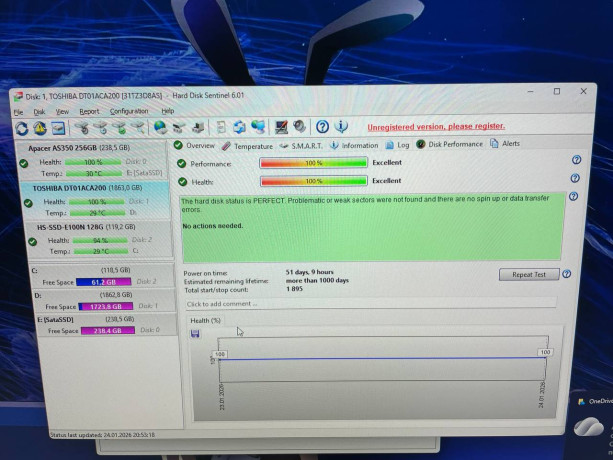This screenshot has height=460, width=613.
Task: Select the C: partition entry
Action: [102, 276]
